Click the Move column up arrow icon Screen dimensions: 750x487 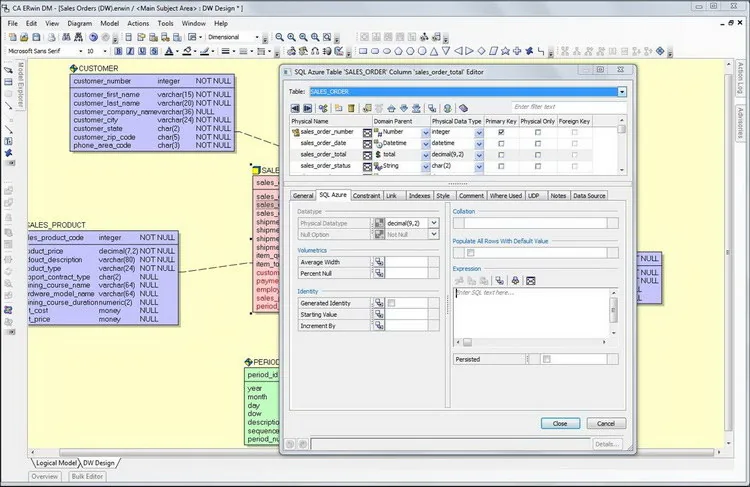(x=391, y=109)
